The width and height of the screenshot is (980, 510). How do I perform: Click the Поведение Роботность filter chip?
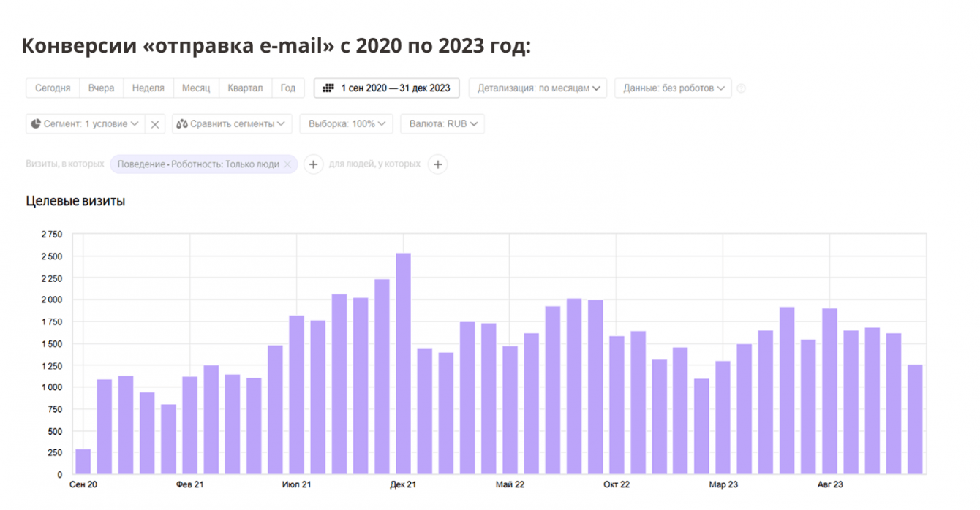(198, 164)
